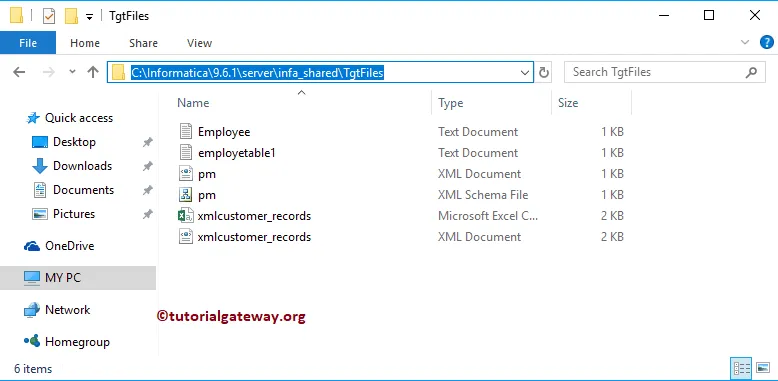Sort files by Name column header

[193, 103]
